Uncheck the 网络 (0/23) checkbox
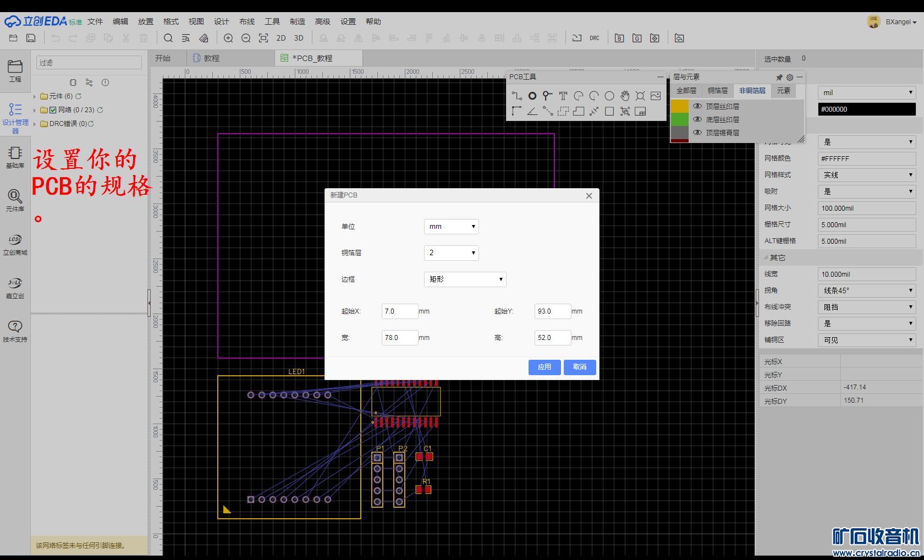This screenshot has height=560, width=924. (53, 110)
